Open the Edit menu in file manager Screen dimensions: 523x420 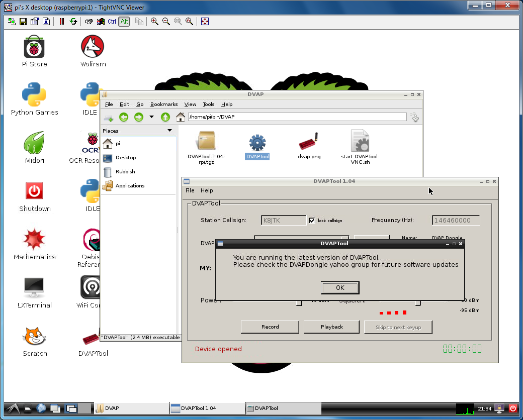coord(124,104)
